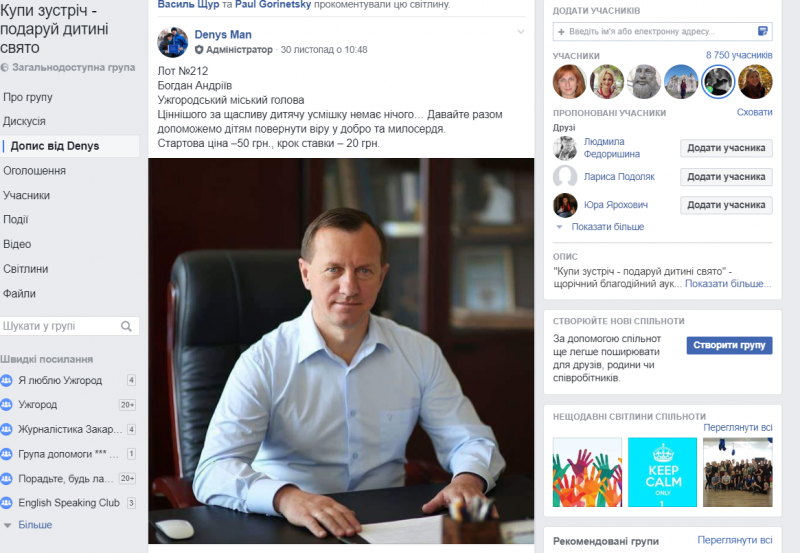Open the 8 750 учасників link
The image size is (800, 553).
(739, 55)
